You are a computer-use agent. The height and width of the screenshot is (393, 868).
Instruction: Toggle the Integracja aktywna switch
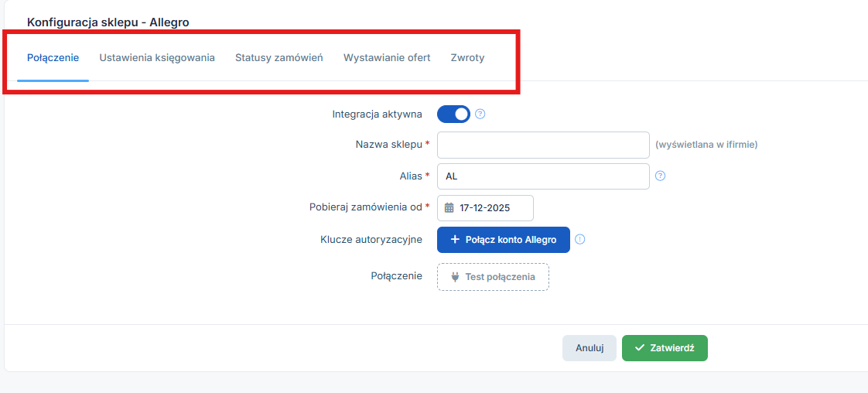[x=453, y=114]
